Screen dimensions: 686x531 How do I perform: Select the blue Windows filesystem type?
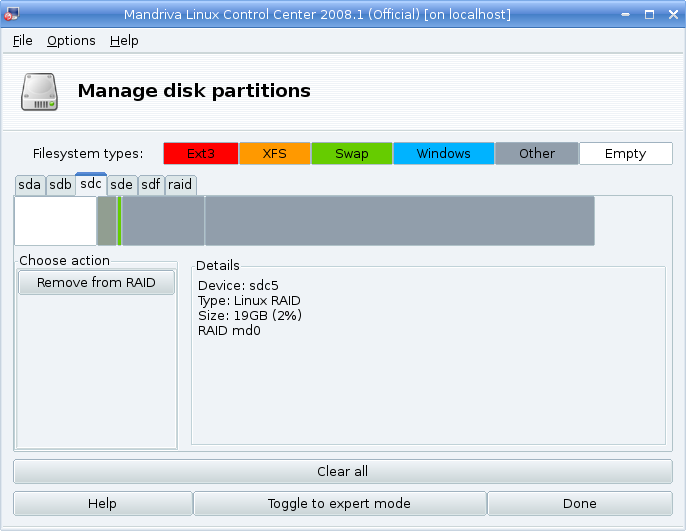coord(444,154)
